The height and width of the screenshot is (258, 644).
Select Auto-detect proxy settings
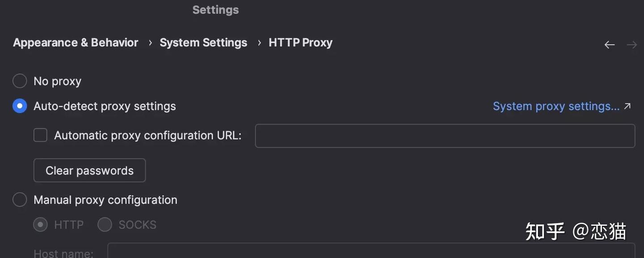[20, 106]
